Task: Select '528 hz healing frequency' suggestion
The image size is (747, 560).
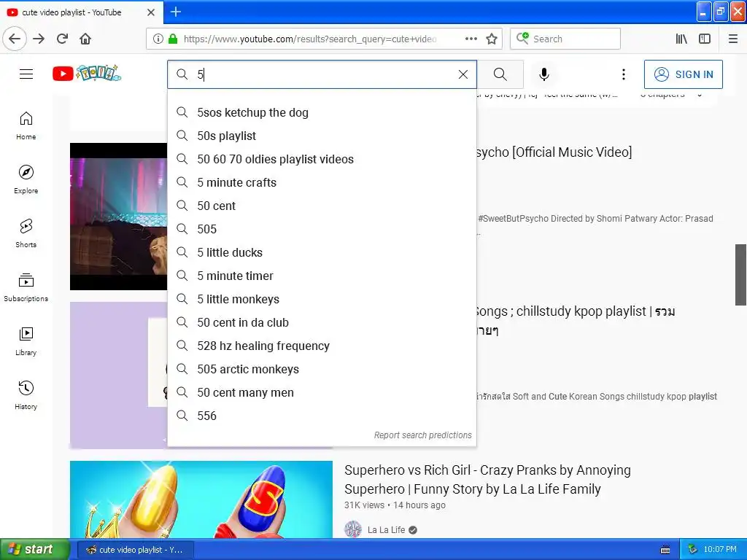Action: point(322,346)
